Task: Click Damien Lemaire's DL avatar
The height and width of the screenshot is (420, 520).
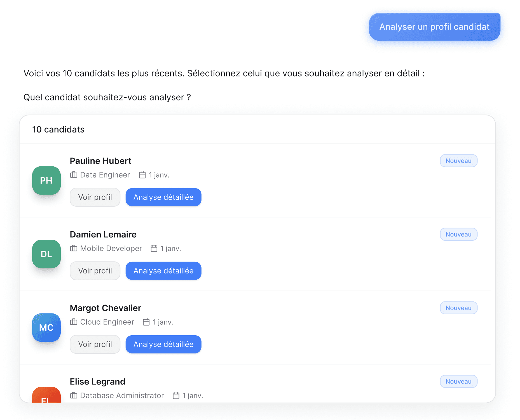Action: [46, 254]
